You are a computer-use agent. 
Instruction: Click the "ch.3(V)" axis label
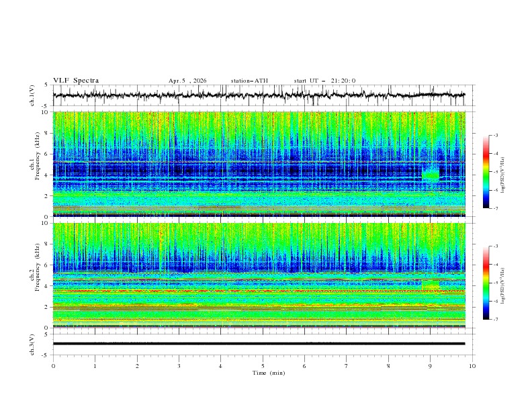click(x=32, y=345)
